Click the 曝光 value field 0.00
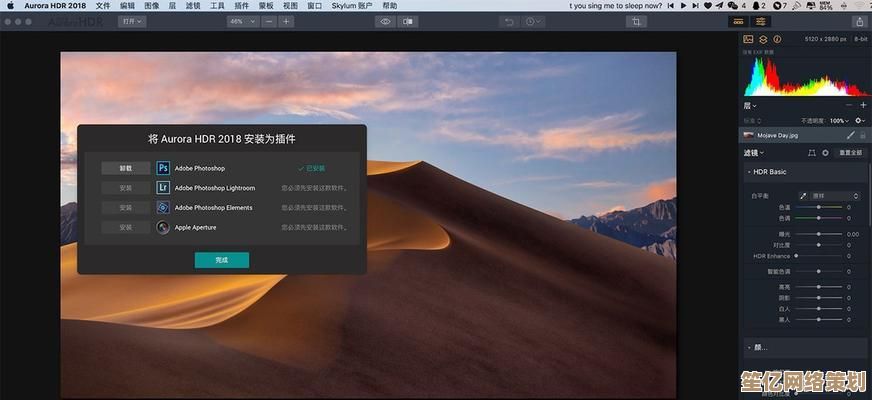This screenshot has height=400, width=872. [853, 234]
